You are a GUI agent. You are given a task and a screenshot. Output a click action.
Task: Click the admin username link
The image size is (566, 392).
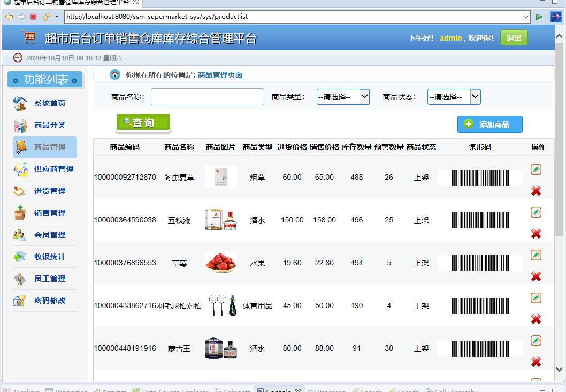pyautogui.click(x=451, y=38)
